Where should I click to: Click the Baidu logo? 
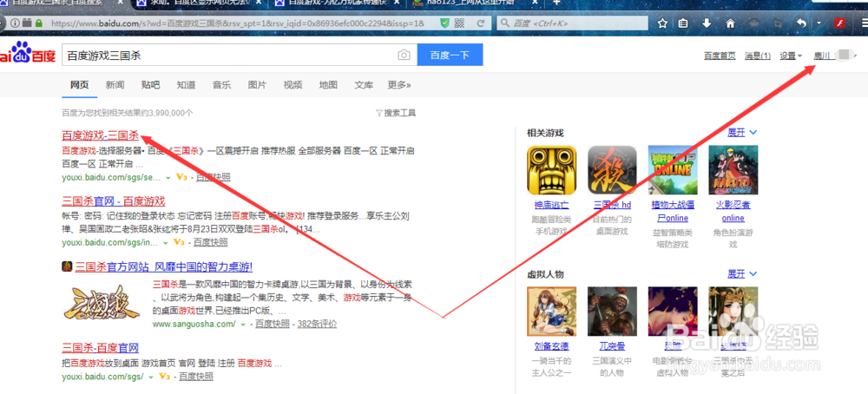28,52
